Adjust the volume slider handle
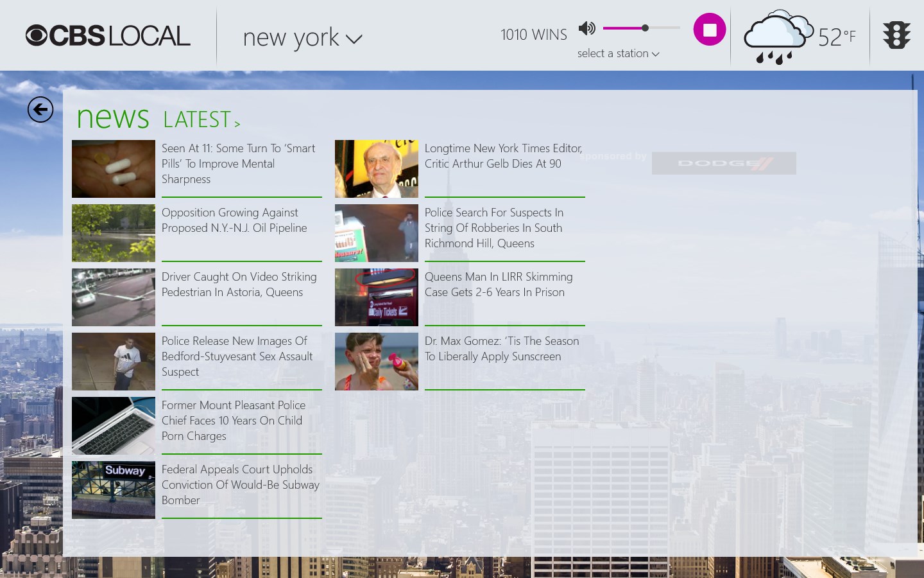The width and height of the screenshot is (924, 578). [x=644, y=28]
